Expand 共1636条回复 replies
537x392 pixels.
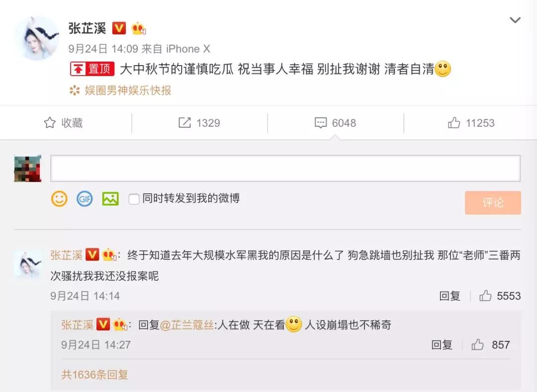point(95,375)
